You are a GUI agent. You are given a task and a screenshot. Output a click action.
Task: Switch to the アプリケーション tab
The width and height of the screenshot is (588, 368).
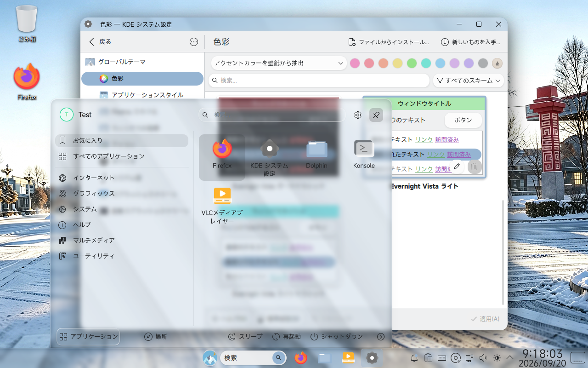(88, 337)
